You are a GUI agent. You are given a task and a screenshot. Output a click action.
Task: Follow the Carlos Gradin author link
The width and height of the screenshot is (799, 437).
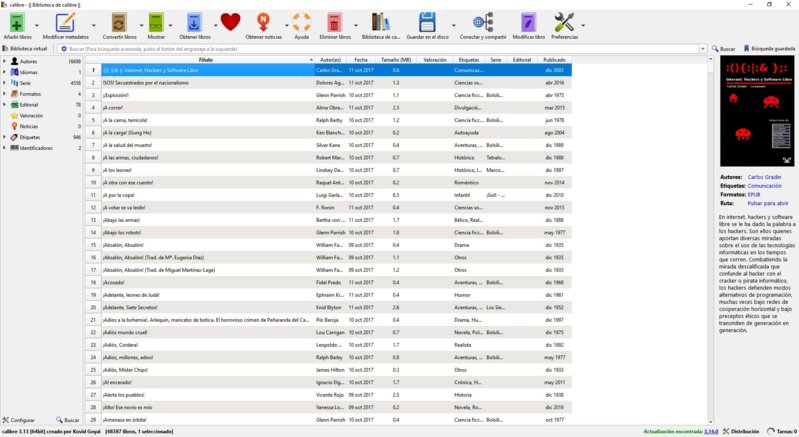tap(765, 176)
